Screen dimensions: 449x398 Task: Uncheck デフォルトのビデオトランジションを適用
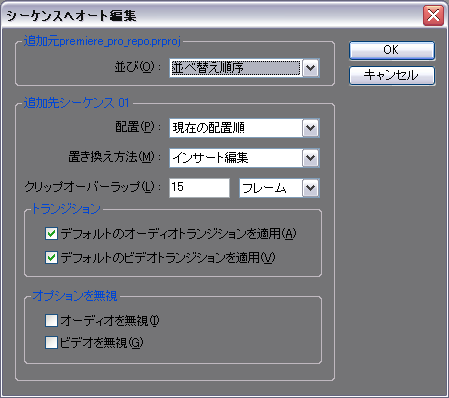(51, 257)
